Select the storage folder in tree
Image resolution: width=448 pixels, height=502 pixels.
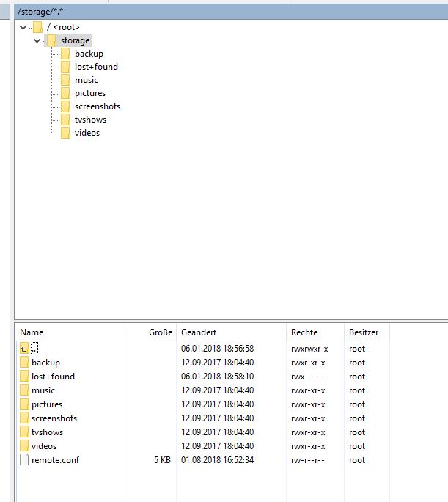pos(75,40)
